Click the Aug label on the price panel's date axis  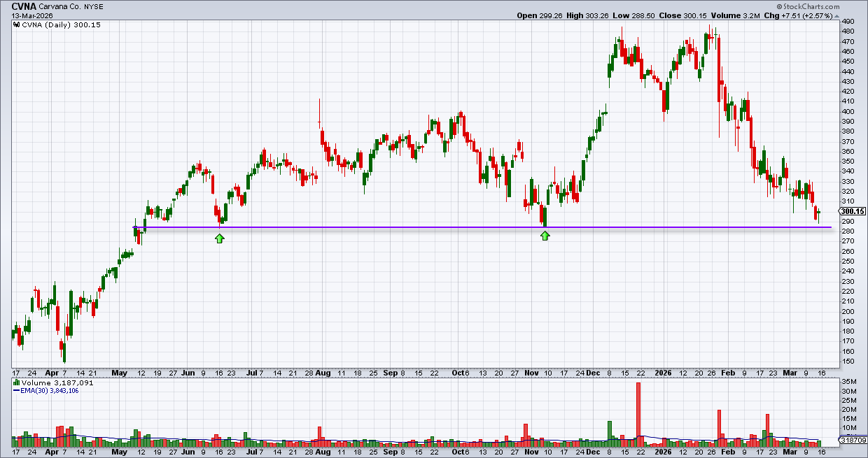click(x=323, y=373)
